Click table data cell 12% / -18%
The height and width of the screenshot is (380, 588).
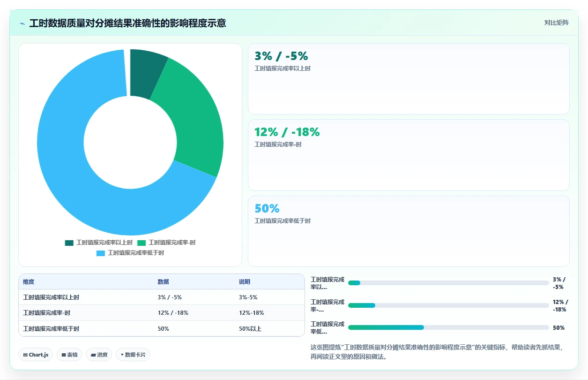[x=194, y=313]
